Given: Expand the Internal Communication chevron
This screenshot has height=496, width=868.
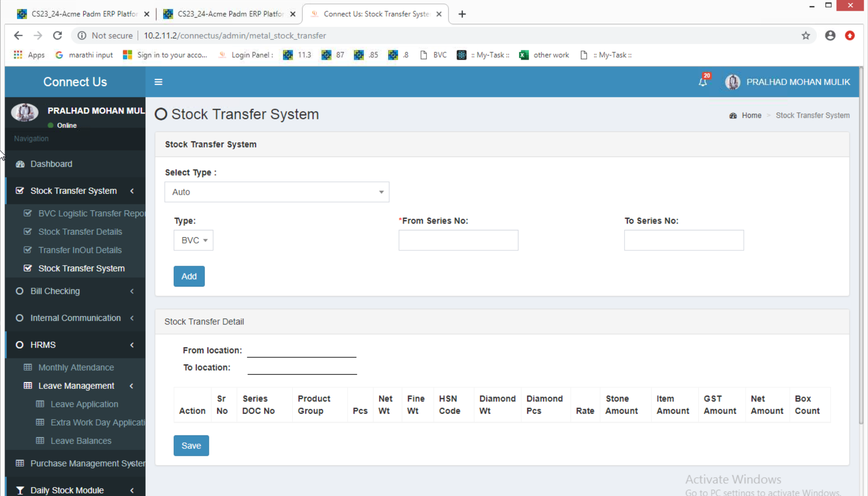Looking at the screenshot, I should (132, 318).
